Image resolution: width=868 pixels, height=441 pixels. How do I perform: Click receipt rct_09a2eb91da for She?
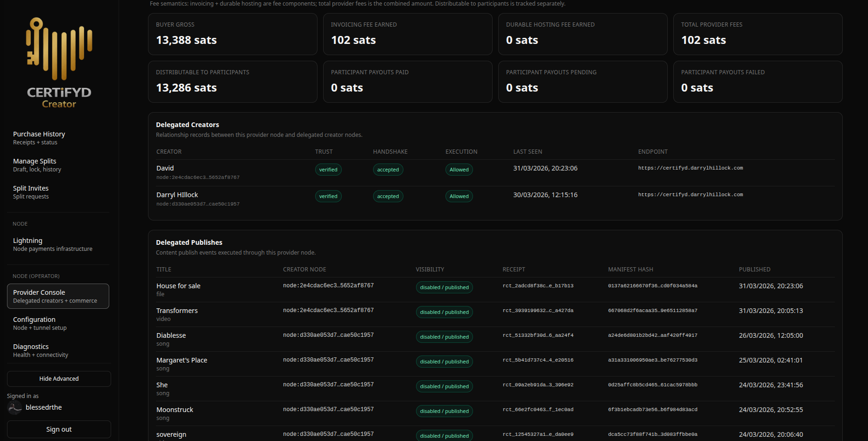click(x=538, y=385)
